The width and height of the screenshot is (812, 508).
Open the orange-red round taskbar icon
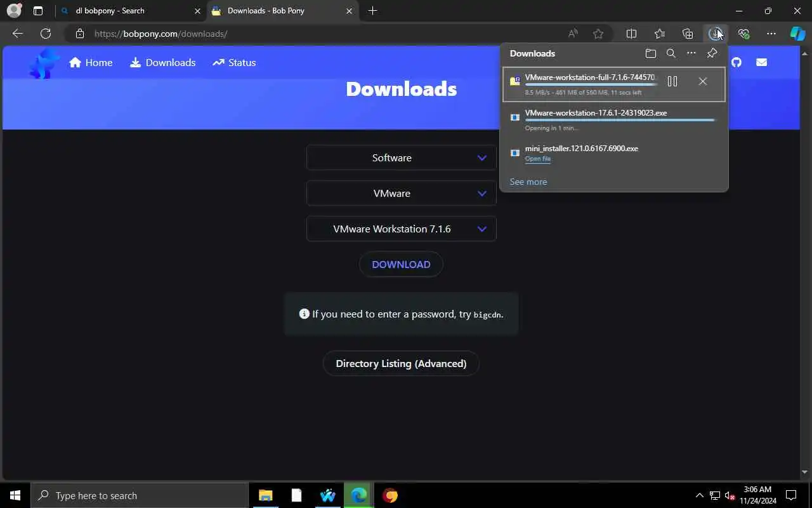point(390,495)
